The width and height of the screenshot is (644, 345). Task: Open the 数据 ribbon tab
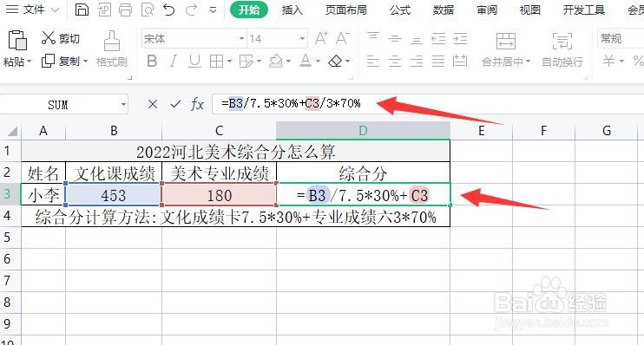point(444,10)
